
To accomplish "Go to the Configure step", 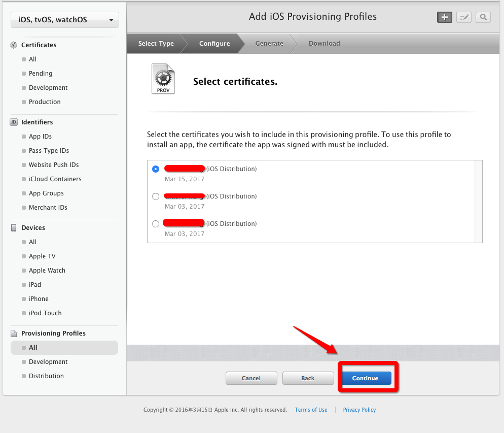I will (214, 44).
